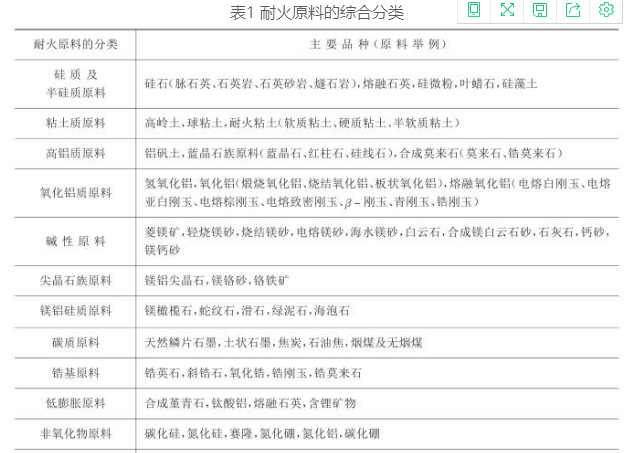The width and height of the screenshot is (629, 453).
Task: Click the send-to-mobile device icon
Action: tap(474, 10)
